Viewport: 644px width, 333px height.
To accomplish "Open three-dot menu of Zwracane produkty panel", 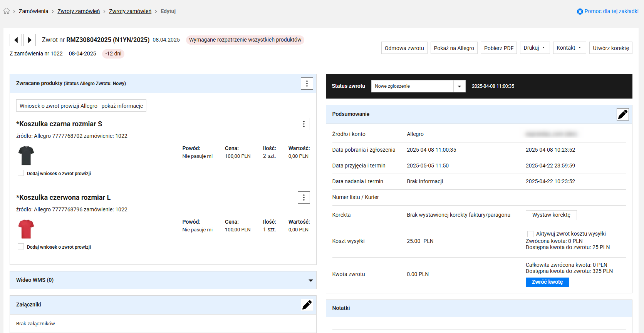I will tap(307, 84).
